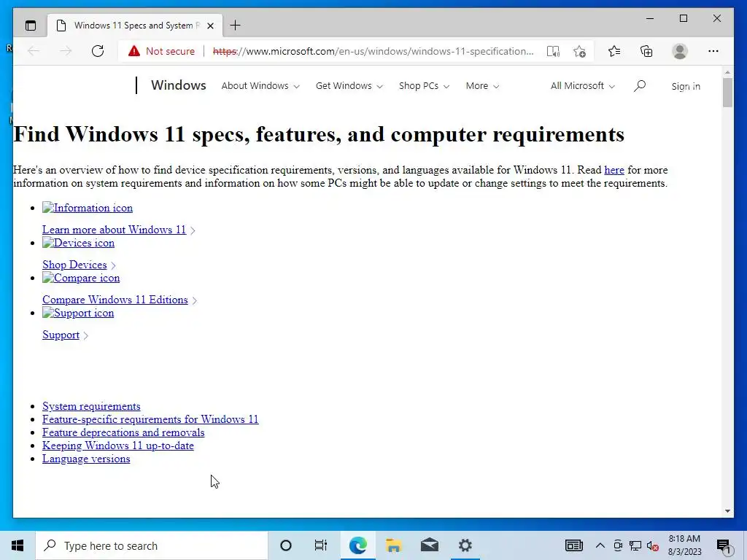The height and width of the screenshot is (560, 747).
Task: Open the Favorites list
Action: click(614, 51)
